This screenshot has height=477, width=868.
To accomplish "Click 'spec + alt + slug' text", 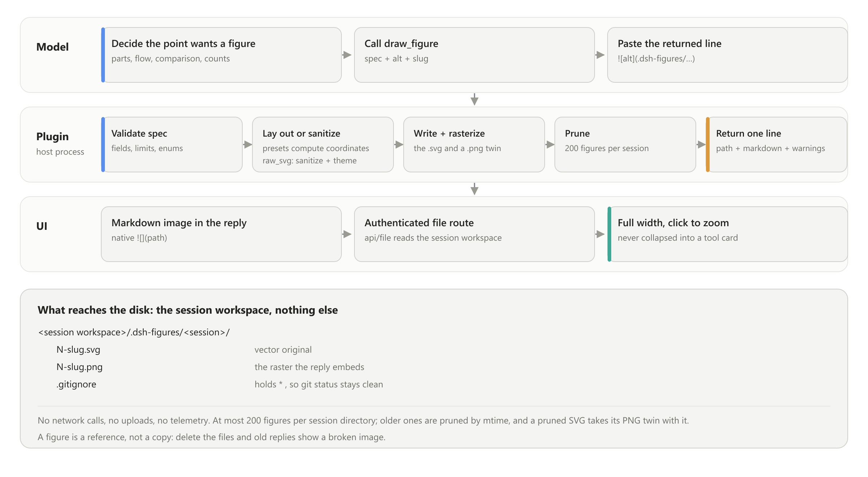I will point(396,59).
